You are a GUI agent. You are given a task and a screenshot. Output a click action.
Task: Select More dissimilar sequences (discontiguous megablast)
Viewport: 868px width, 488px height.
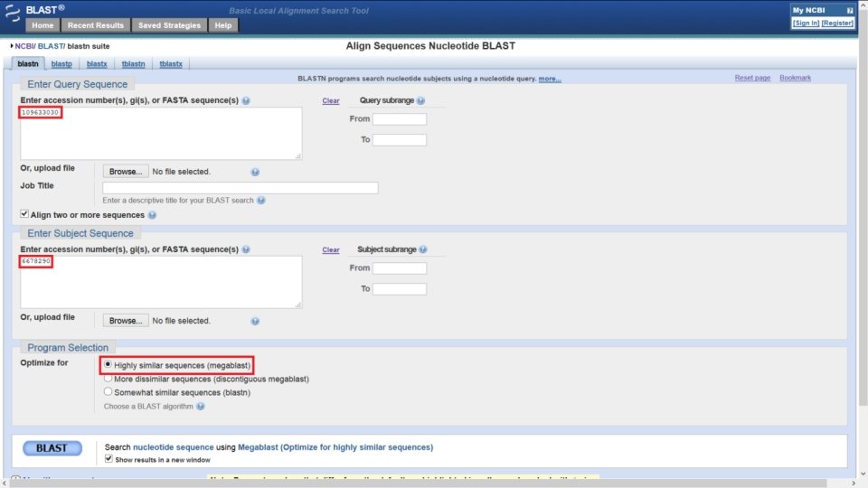pyautogui.click(x=108, y=379)
